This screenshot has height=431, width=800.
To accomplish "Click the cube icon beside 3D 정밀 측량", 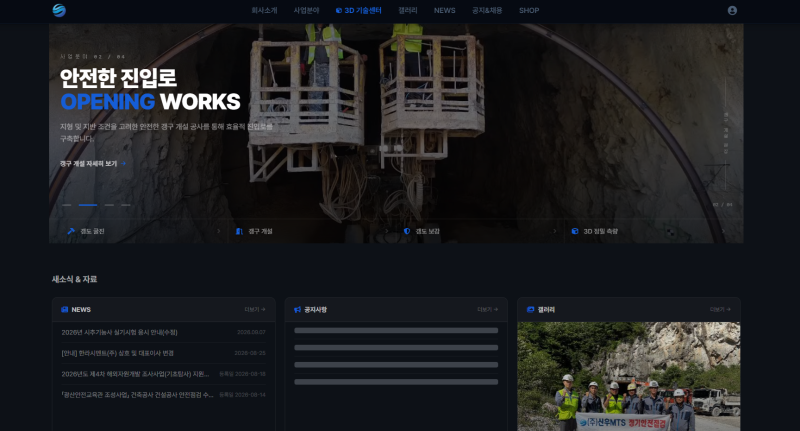I will pyautogui.click(x=575, y=231).
